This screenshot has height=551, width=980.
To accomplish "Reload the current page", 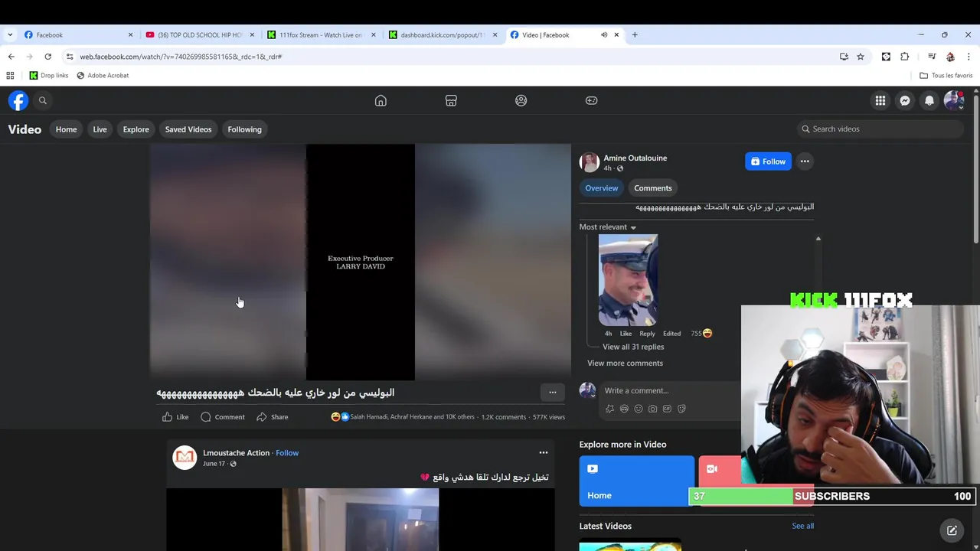I will (x=47, y=57).
